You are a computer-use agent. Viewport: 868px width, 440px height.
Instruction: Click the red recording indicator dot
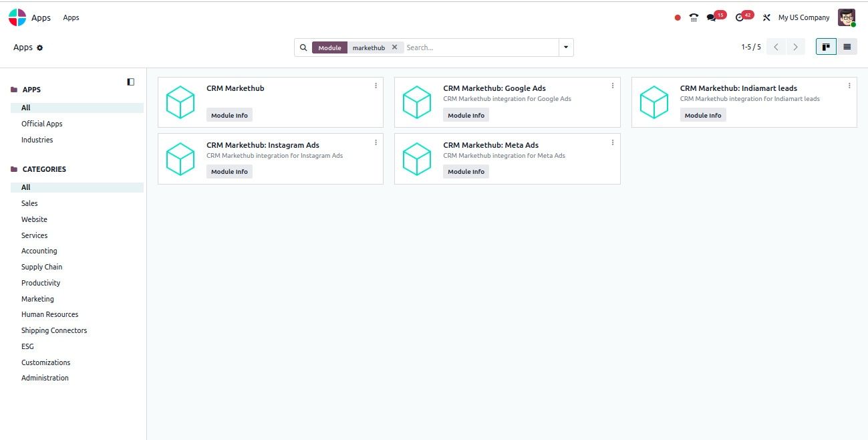678,18
